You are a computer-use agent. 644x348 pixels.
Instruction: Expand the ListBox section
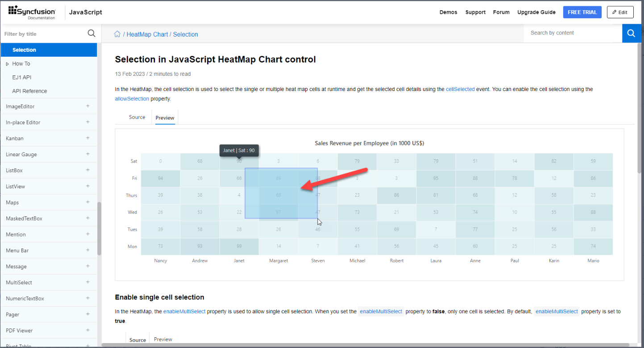pyautogui.click(x=88, y=170)
